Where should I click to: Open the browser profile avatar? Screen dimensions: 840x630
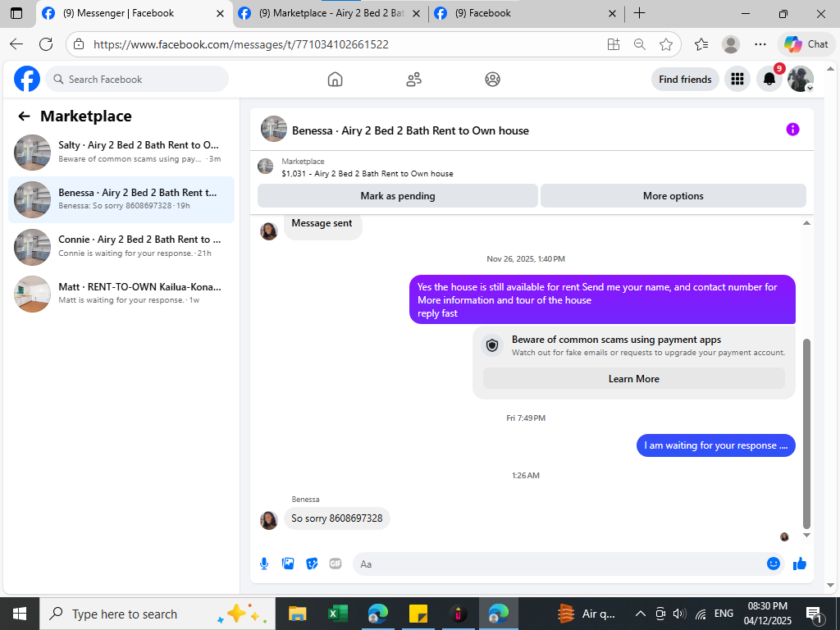tap(731, 44)
